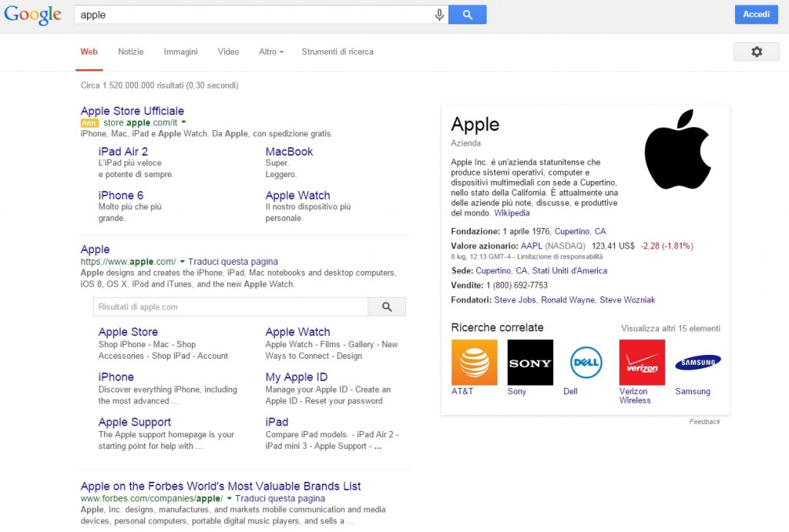Switch to the Notizie tab

click(x=131, y=52)
